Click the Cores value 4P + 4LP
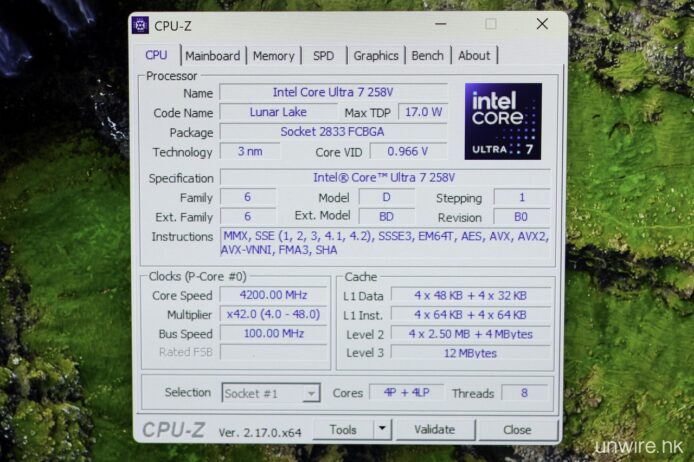The image size is (694, 462). pyautogui.click(x=406, y=393)
